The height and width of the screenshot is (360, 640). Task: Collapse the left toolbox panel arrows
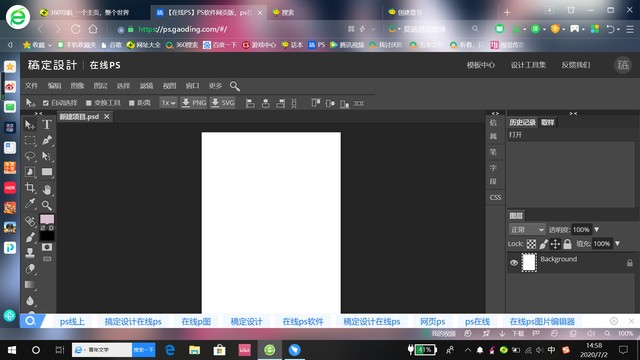tap(38, 113)
